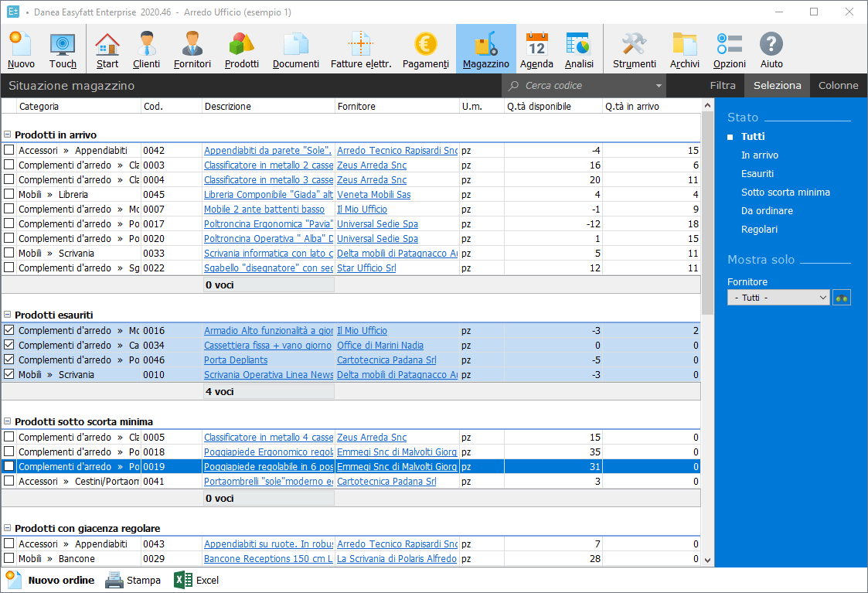This screenshot has width=868, height=593.
Task: Sort by Fornitore column header
Action: [397, 107]
